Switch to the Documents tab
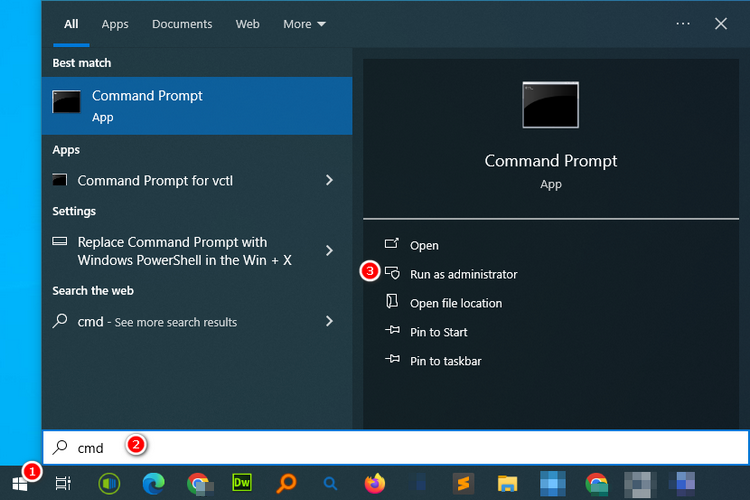750x500 pixels. coord(182,24)
